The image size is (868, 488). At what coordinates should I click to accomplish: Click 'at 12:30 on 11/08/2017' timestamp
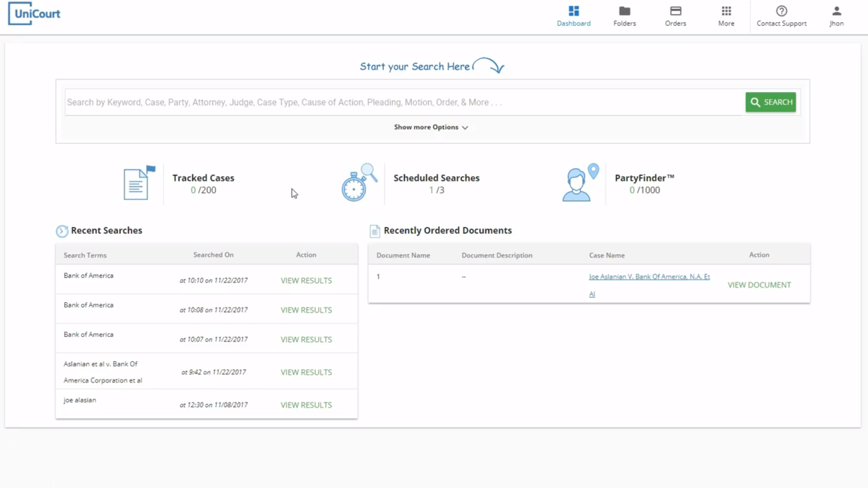[x=214, y=405]
